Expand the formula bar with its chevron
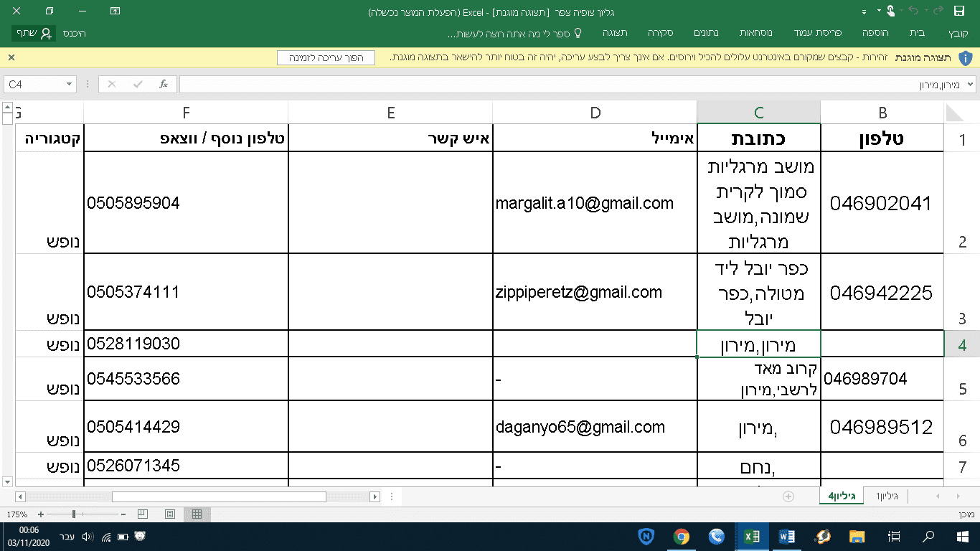The height and width of the screenshot is (551, 980). (971, 85)
